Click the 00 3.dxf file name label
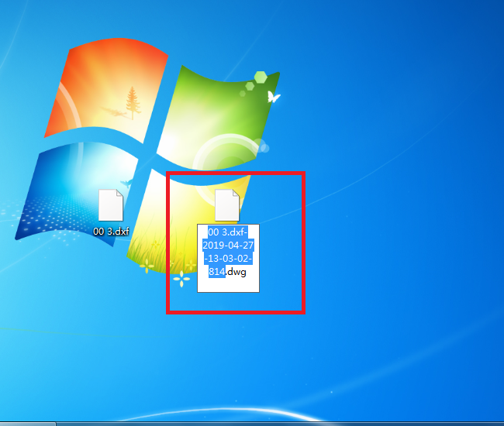504x426 pixels. pyautogui.click(x=111, y=231)
